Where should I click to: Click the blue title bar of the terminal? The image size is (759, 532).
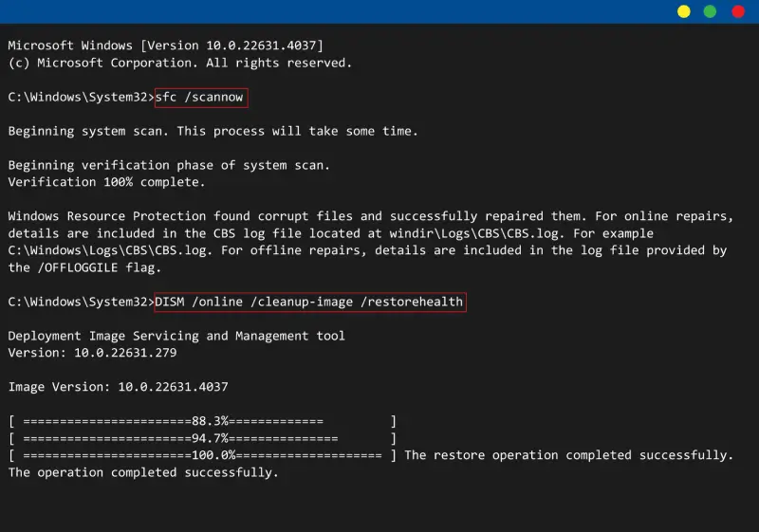(x=332, y=11)
